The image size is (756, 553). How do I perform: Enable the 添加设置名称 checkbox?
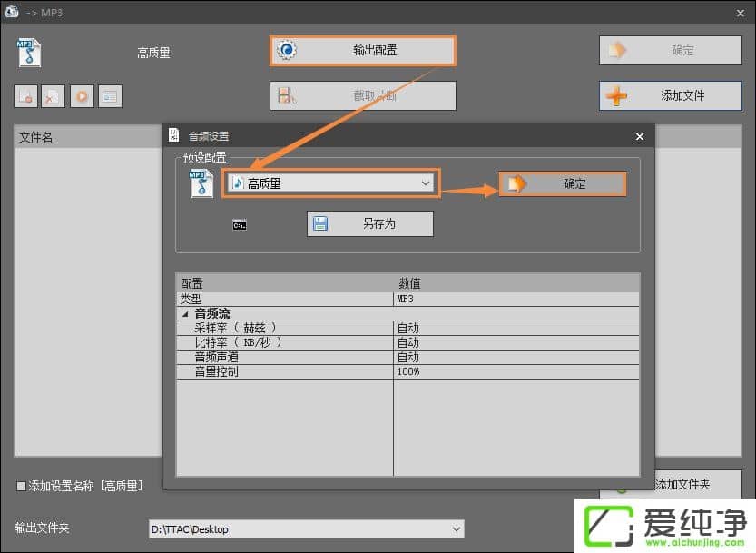click(22, 486)
